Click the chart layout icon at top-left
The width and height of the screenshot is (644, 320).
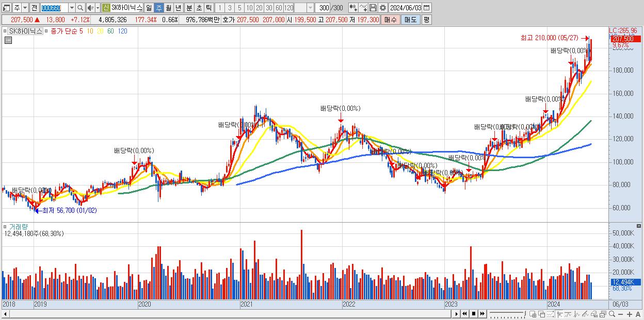click(7, 8)
